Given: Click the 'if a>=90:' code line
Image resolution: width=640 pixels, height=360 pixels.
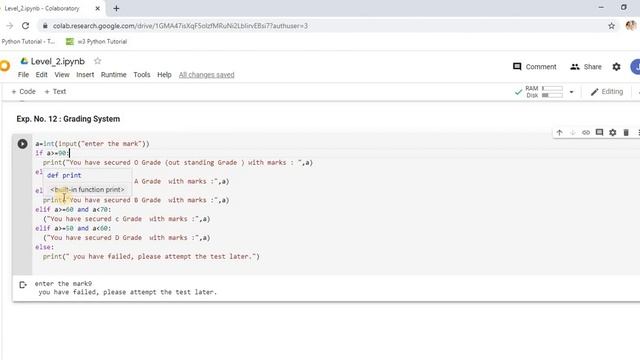Looking at the screenshot, I should 52,153.
